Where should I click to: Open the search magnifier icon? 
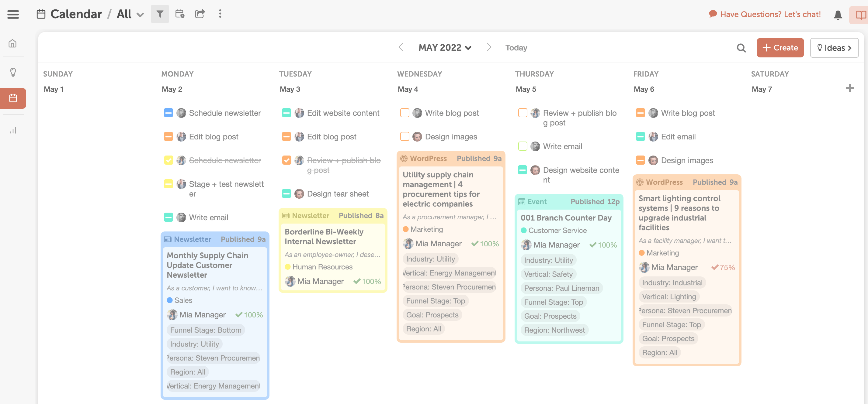(x=741, y=48)
